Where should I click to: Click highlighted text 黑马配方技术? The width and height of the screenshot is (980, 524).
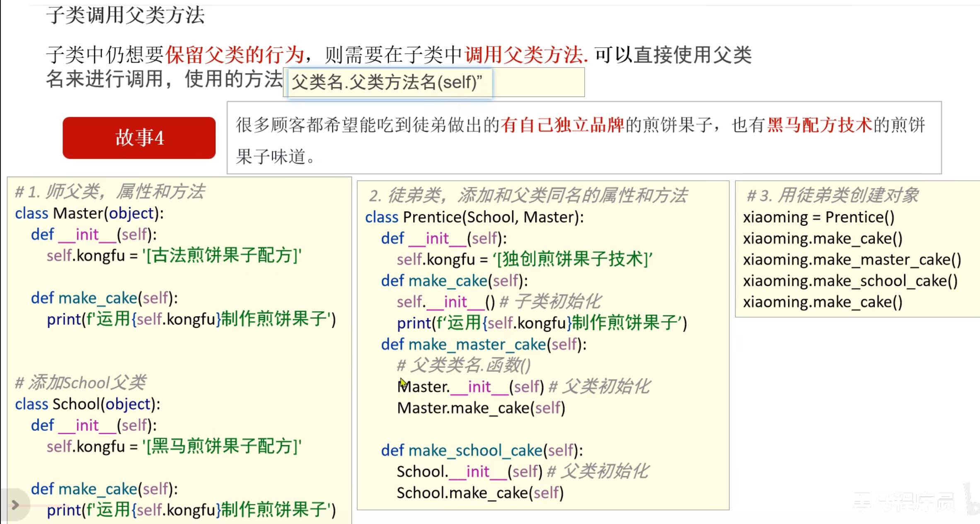pos(819,125)
